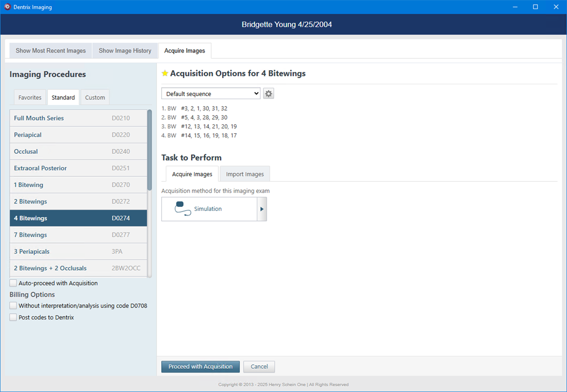Minimize the Dentrix Imaging window
567x392 pixels.
(514, 7)
